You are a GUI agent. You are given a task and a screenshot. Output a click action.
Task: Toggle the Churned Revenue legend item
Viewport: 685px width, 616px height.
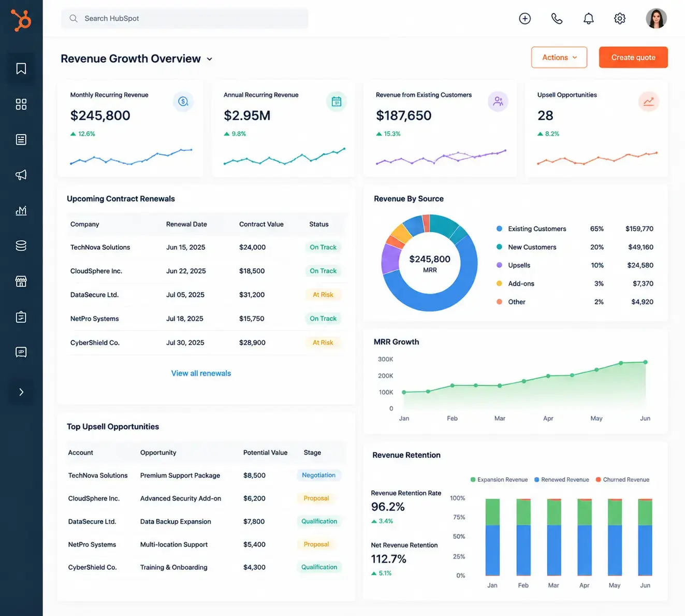623,480
